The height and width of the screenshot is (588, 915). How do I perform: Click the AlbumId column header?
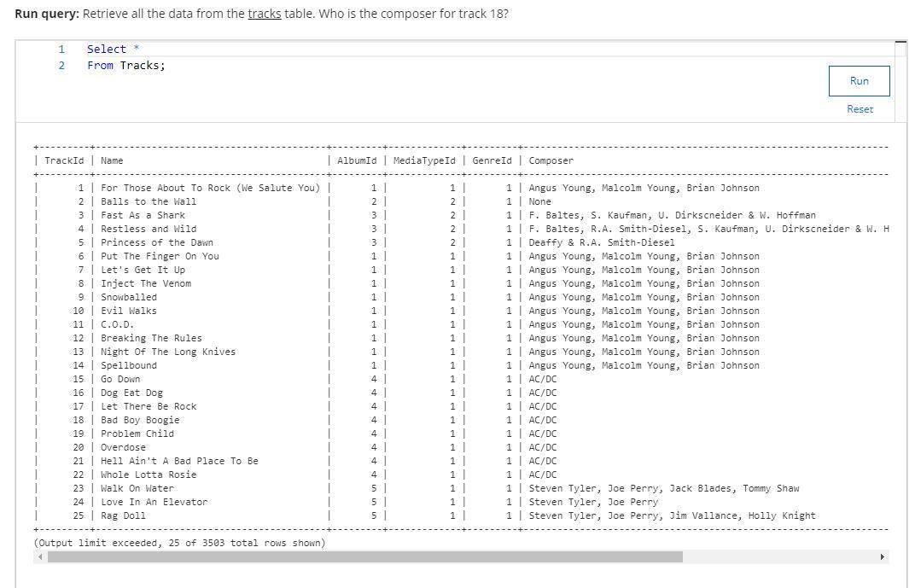pos(357,160)
